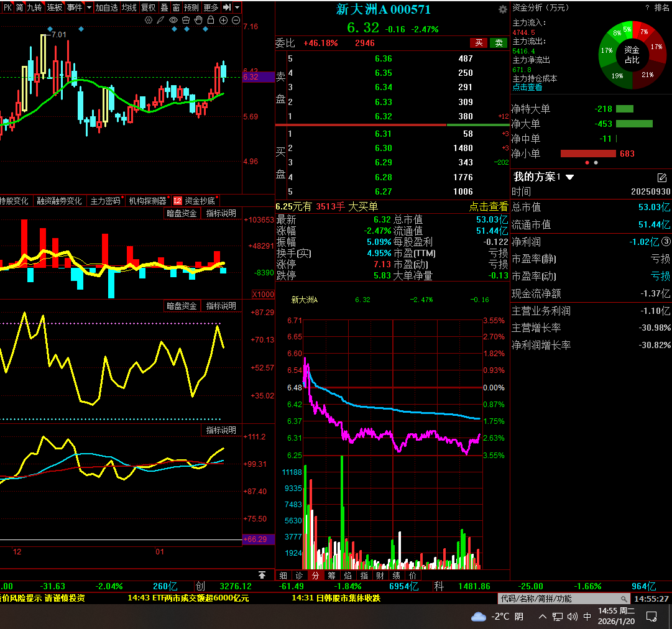This screenshot has height=629, width=672.
Task: Switch to second page dot in fund panel
Action: [596, 163]
